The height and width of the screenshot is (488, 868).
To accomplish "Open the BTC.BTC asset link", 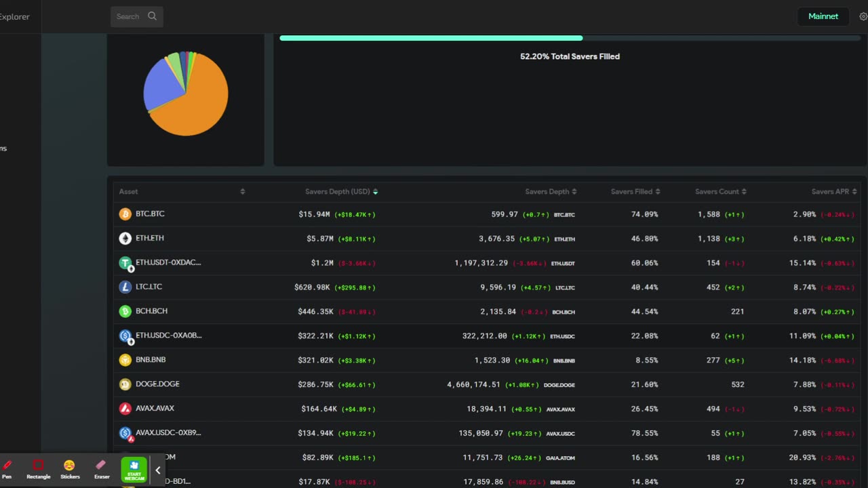I will [x=150, y=213].
